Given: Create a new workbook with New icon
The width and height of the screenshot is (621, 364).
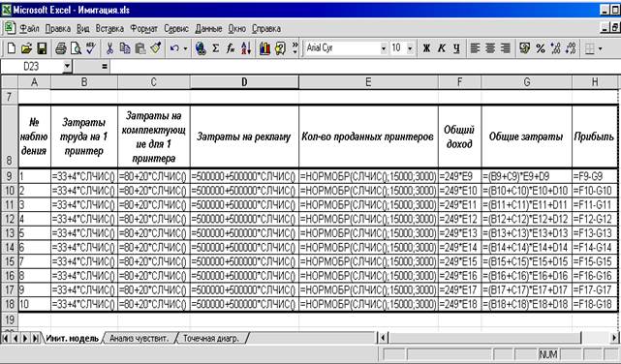Looking at the screenshot, I should coord(12,48).
